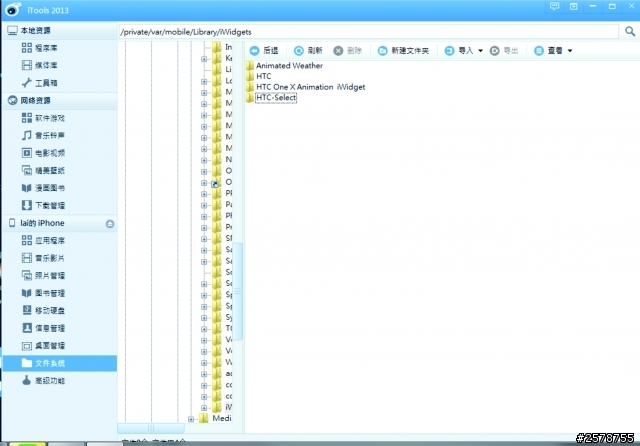
Task: Select HTC One X Animation iWidget folder
Action: click(x=306, y=87)
